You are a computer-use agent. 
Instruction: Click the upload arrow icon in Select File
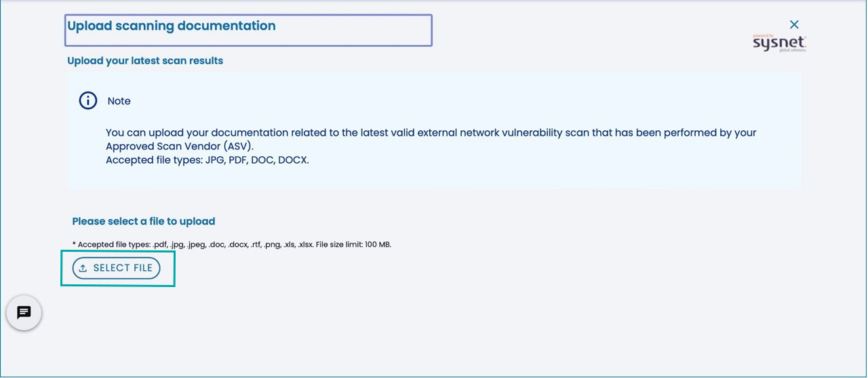click(83, 268)
